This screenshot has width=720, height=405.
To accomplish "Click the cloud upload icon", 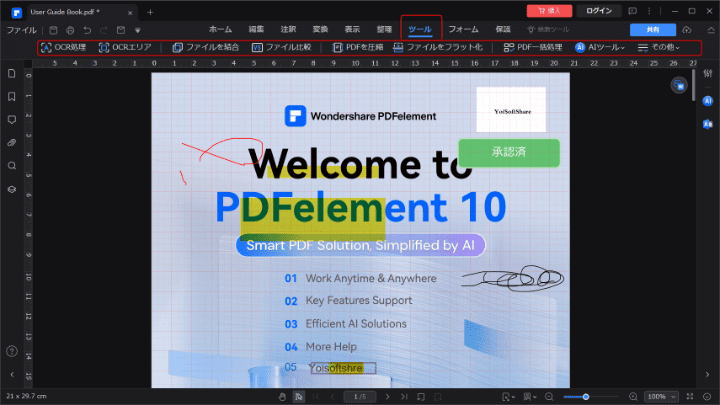I will 686,30.
